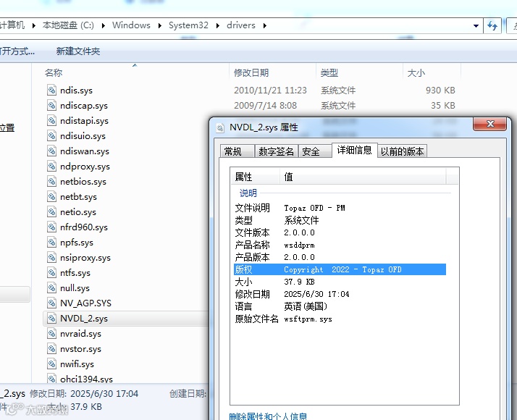Viewport: 517px width, 420px height.
Task: Click the null.sys file icon
Action: [x=51, y=287]
